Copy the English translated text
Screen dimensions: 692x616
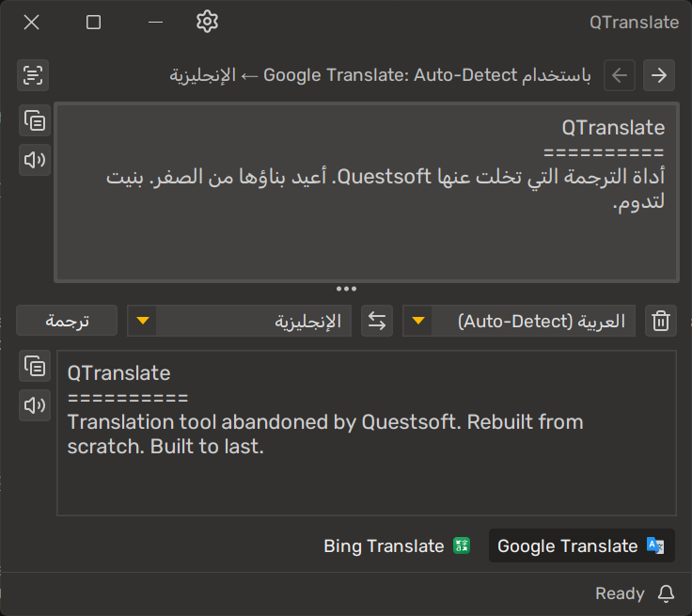[x=35, y=366]
